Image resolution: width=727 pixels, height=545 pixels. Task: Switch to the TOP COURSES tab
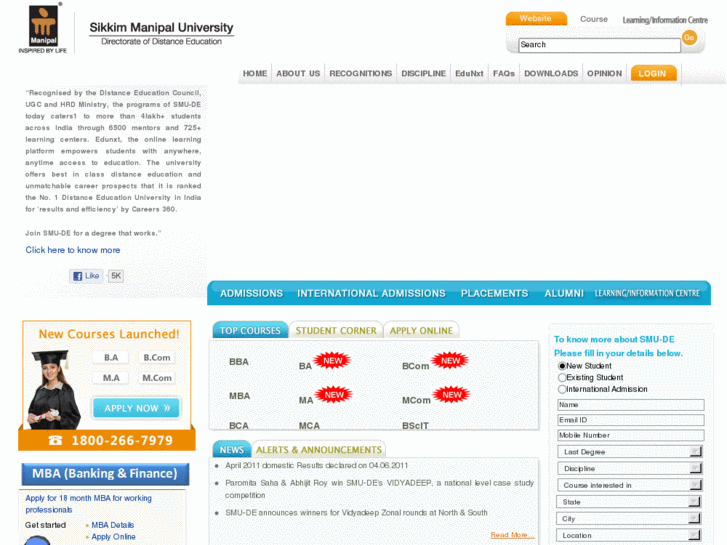point(250,330)
